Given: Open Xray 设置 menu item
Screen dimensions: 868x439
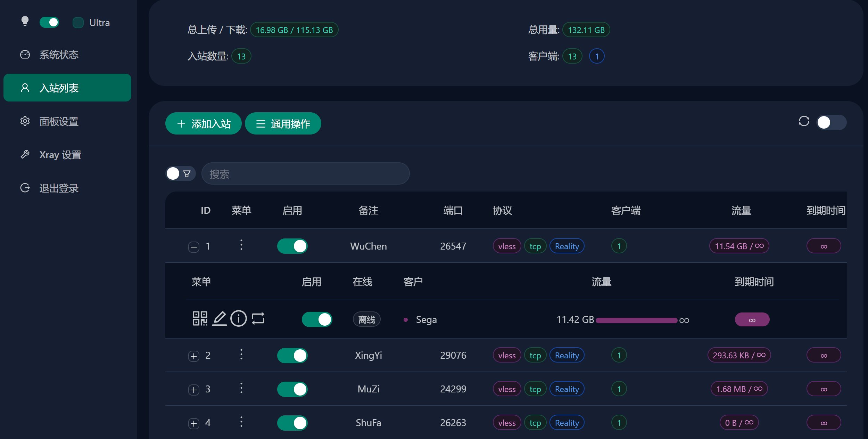Looking at the screenshot, I should (60, 155).
